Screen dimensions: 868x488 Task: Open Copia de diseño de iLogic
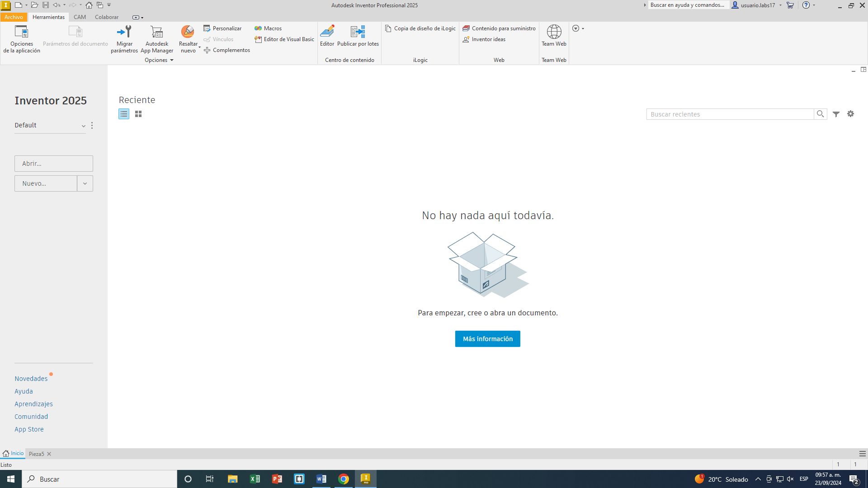click(x=420, y=28)
